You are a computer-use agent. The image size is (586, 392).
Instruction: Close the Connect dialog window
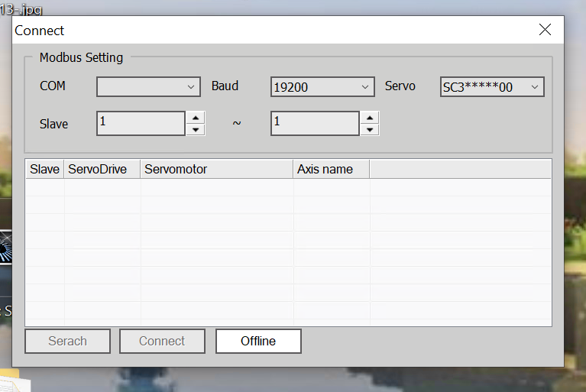click(x=545, y=30)
